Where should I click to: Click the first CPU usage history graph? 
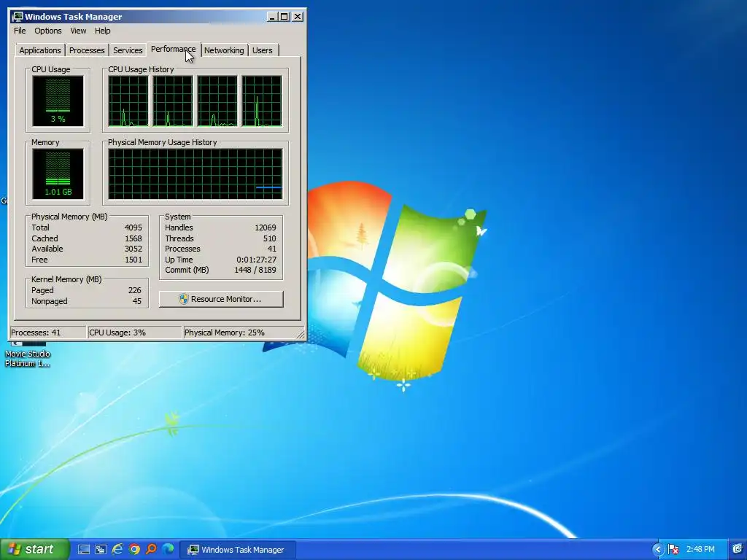click(x=128, y=101)
